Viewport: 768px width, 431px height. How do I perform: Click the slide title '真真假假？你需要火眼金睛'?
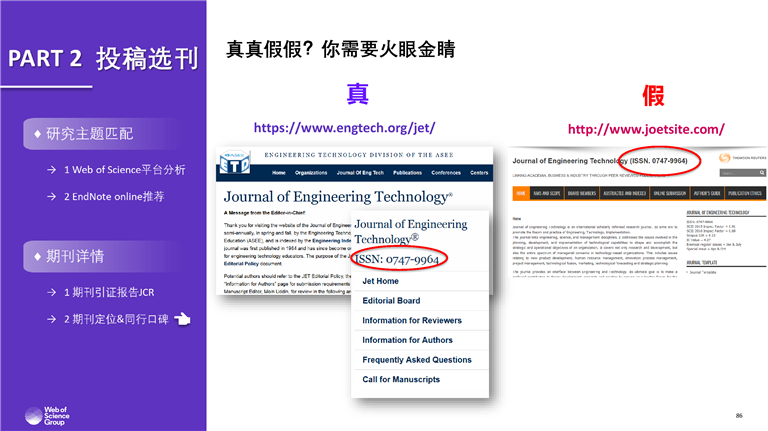(340, 49)
